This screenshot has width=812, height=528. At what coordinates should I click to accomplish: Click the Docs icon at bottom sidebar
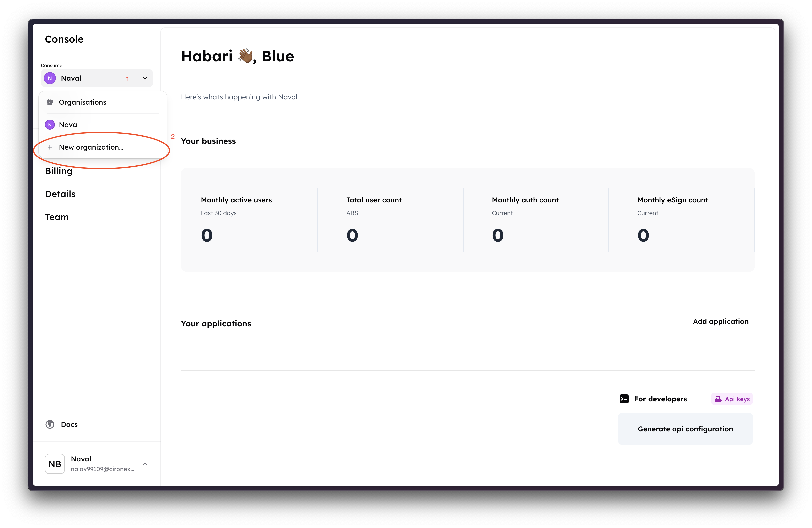point(50,424)
